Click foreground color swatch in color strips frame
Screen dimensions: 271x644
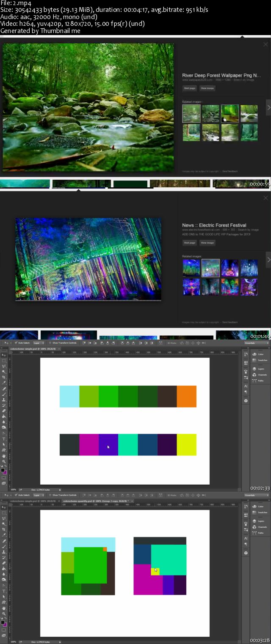(x=3, y=470)
